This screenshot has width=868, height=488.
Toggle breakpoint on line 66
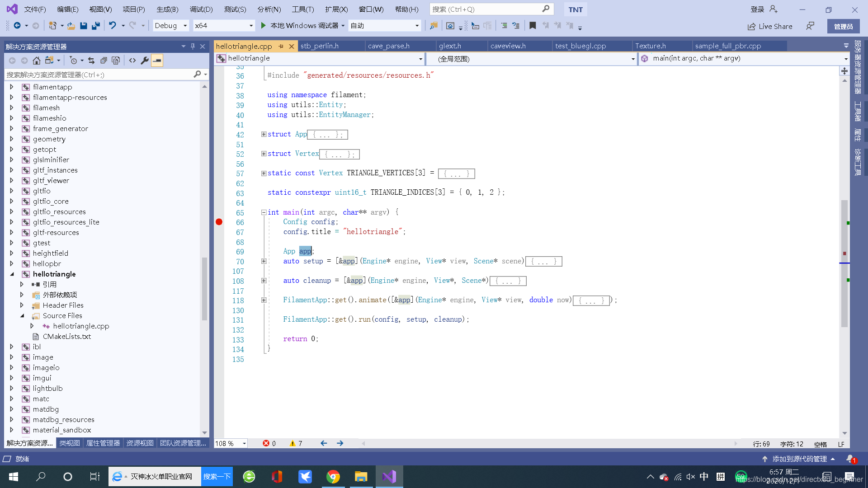click(219, 222)
